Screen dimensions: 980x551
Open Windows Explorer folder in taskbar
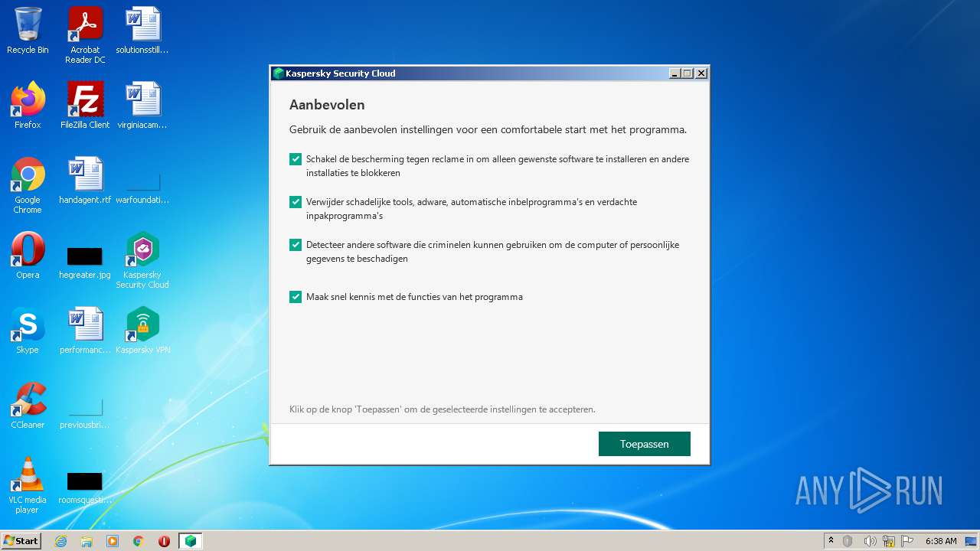(x=87, y=541)
